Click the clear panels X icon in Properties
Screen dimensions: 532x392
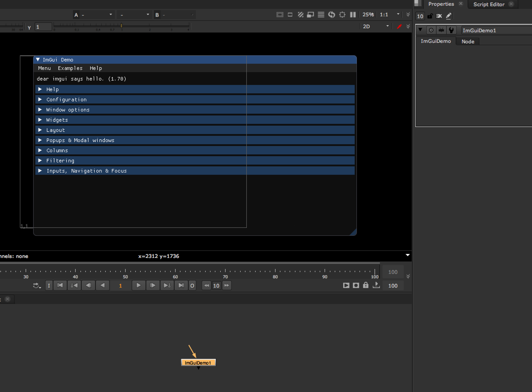click(439, 16)
